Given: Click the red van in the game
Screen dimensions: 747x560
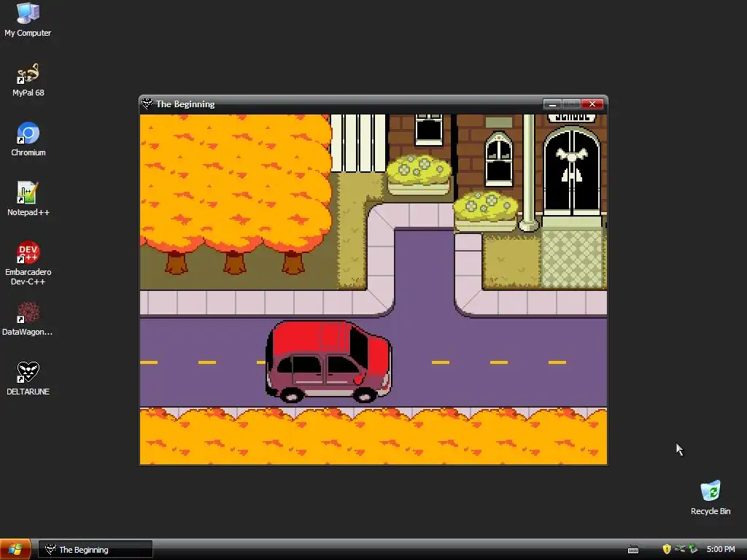Looking at the screenshot, I should click(x=328, y=362).
